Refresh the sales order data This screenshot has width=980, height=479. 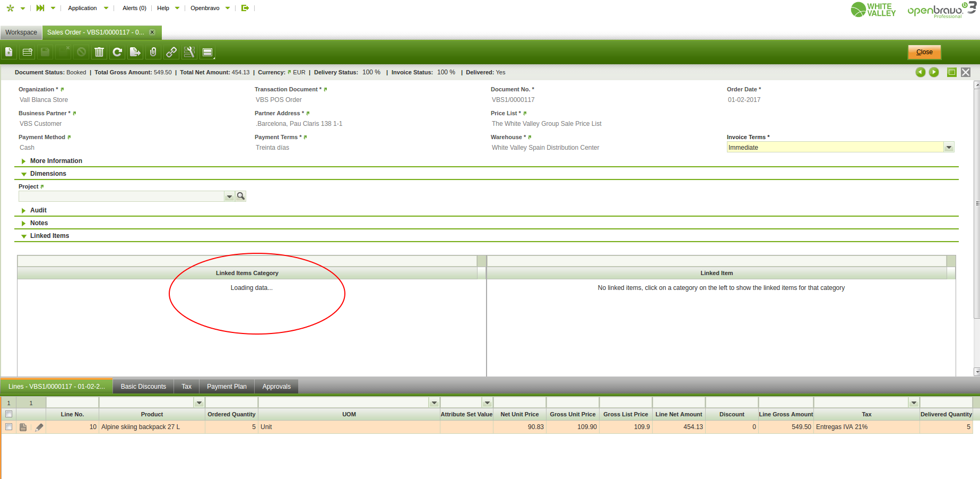click(x=117, y=52)
